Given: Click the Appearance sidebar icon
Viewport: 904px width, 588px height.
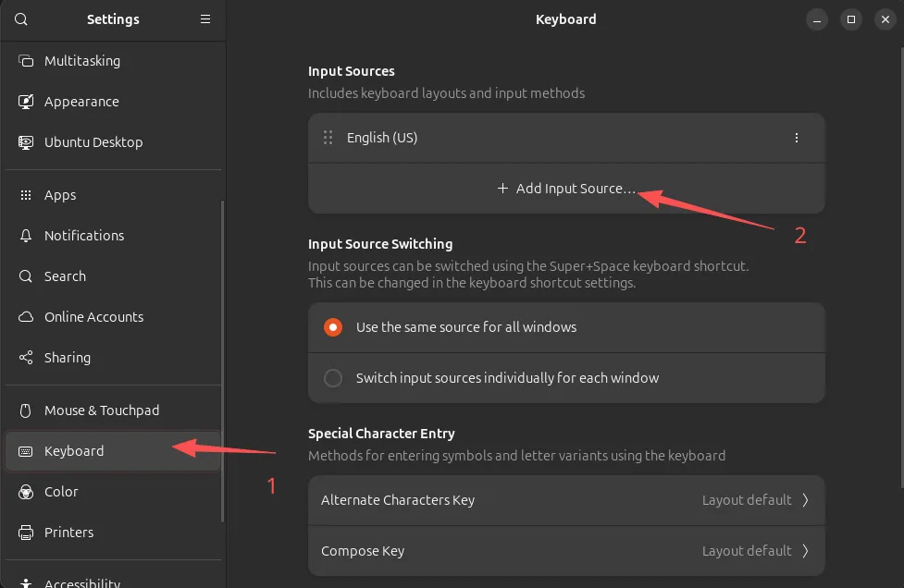Looking at the screenshot, I should [26, 102].
